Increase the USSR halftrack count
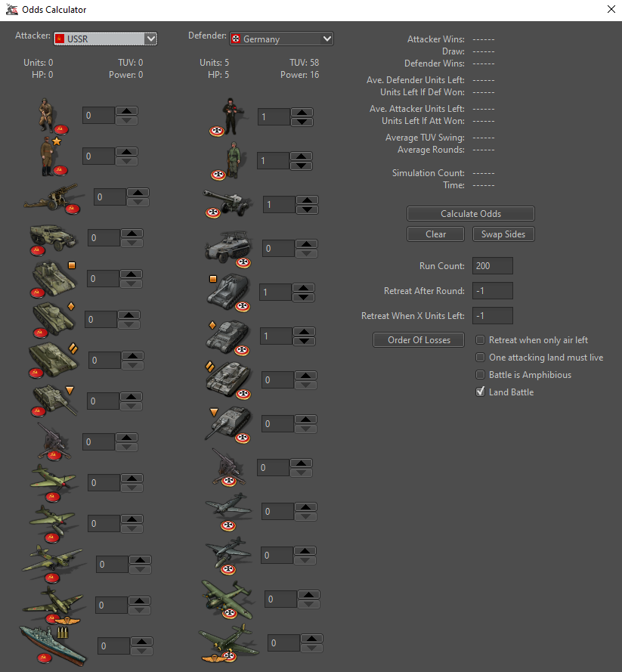This screenshot has width=622, height=672. 132,234
